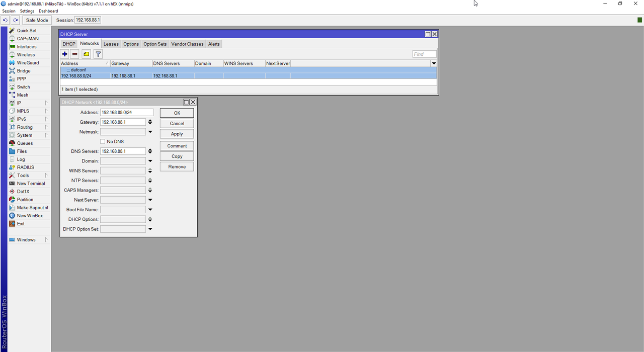Open the table columns dropdown arrow

(x=434, y=63)
